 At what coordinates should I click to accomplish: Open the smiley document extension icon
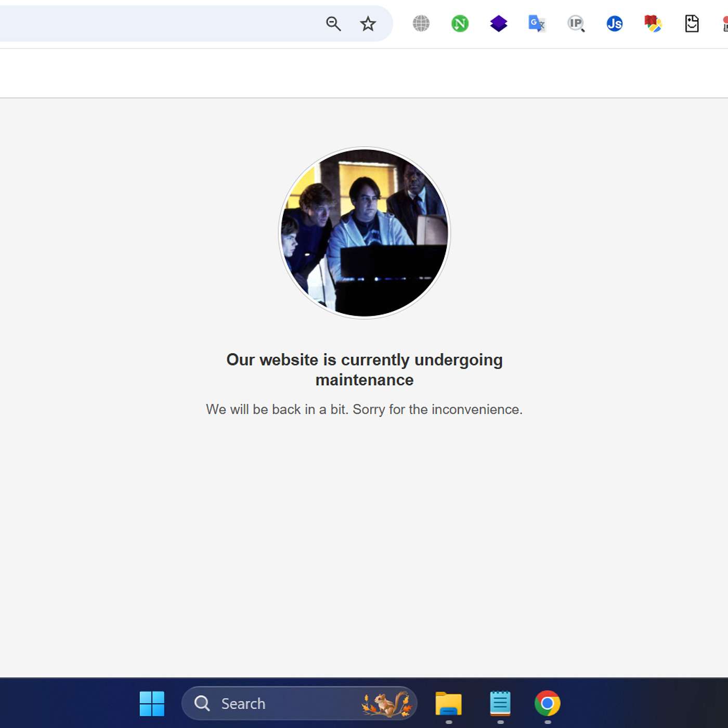coord(692,23)
